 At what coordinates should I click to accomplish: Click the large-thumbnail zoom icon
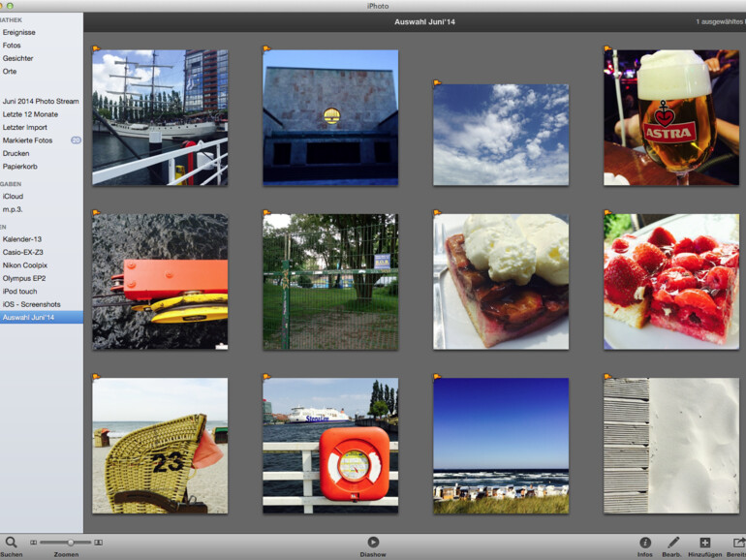click(99, 543)
